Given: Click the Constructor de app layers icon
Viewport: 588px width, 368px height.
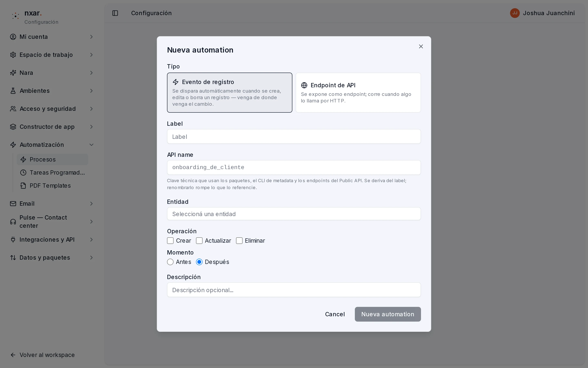Looking at the screenshot, I should pos(13,127).
